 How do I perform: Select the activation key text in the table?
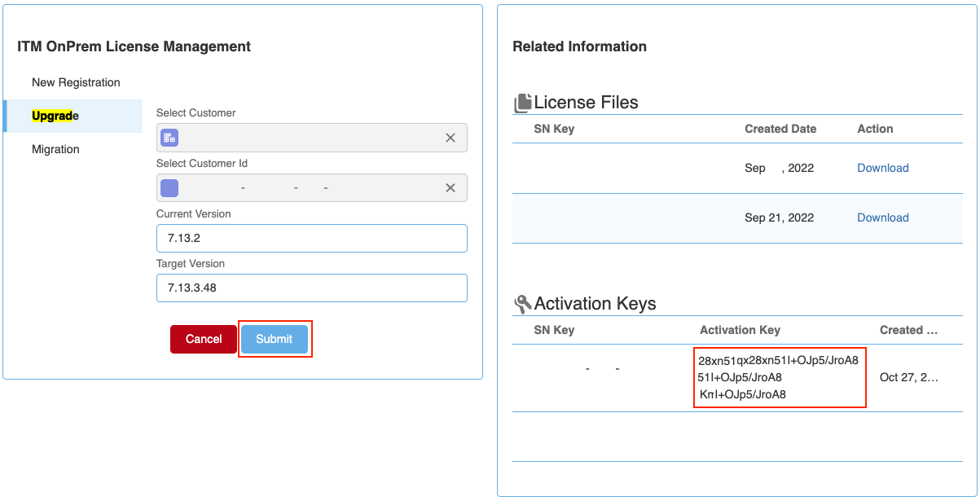click(x=778, y=377)
